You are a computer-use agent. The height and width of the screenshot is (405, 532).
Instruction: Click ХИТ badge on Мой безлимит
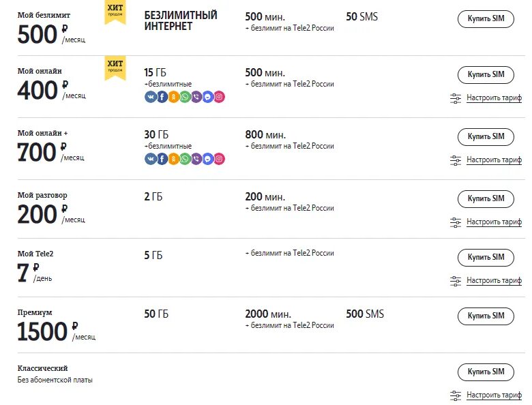pos(115,12)
